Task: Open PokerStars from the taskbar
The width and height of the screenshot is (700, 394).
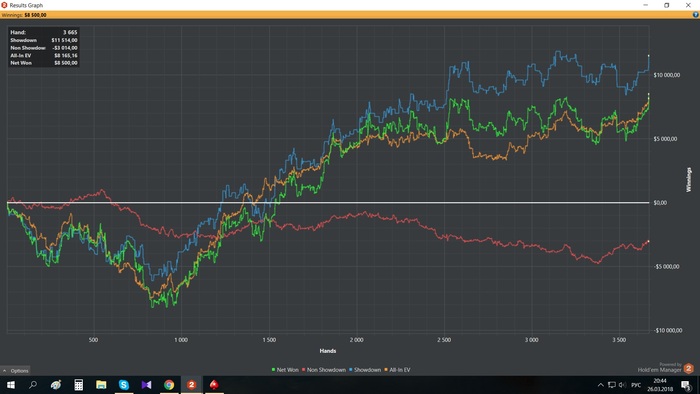Action: pyautogui.click(x=214, y=385)
